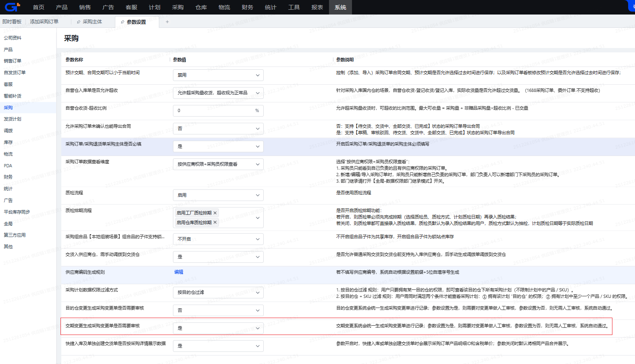Click the pin icon on 参数设置 tab
Image resolution: width=635 pixels, height=364 pixels.
pyautogui.click(x=123, y=22)
